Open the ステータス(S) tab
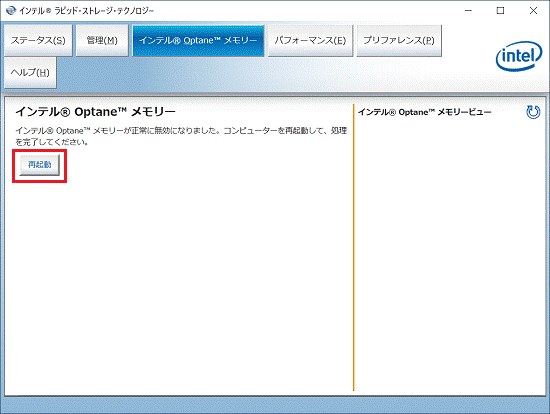Image resolution: width=550 pixels, height=414 pixels. 38,40
